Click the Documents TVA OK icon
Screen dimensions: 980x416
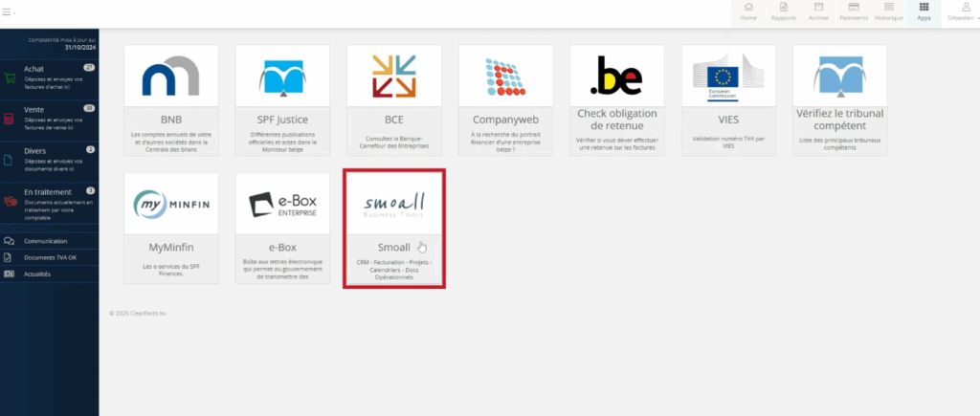(x=8, y=257)
